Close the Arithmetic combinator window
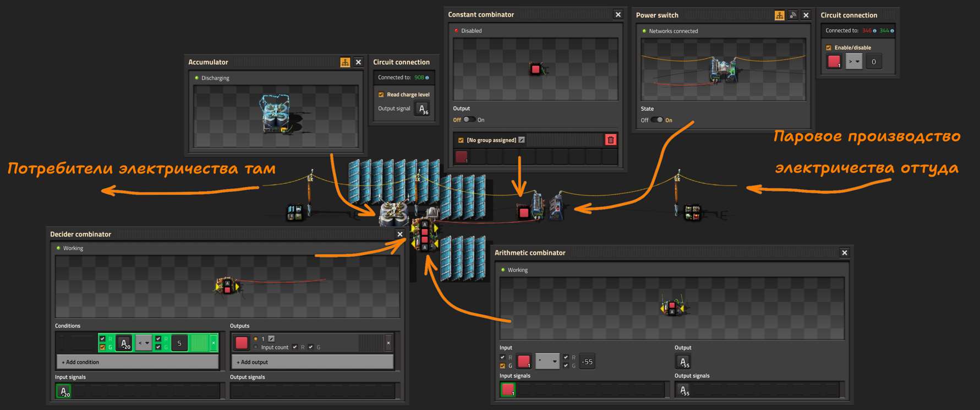This screenshot has height=410, width=980. pyautogui.click(x=845, y=253)
